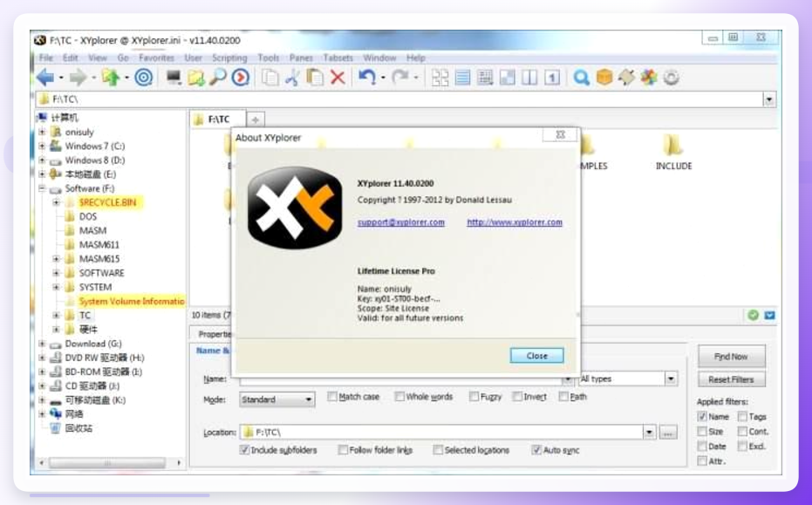Add new tab with plus button
The width and height of the screenshot is (812, 505).
pyautogui.click(x=256, y=120)
